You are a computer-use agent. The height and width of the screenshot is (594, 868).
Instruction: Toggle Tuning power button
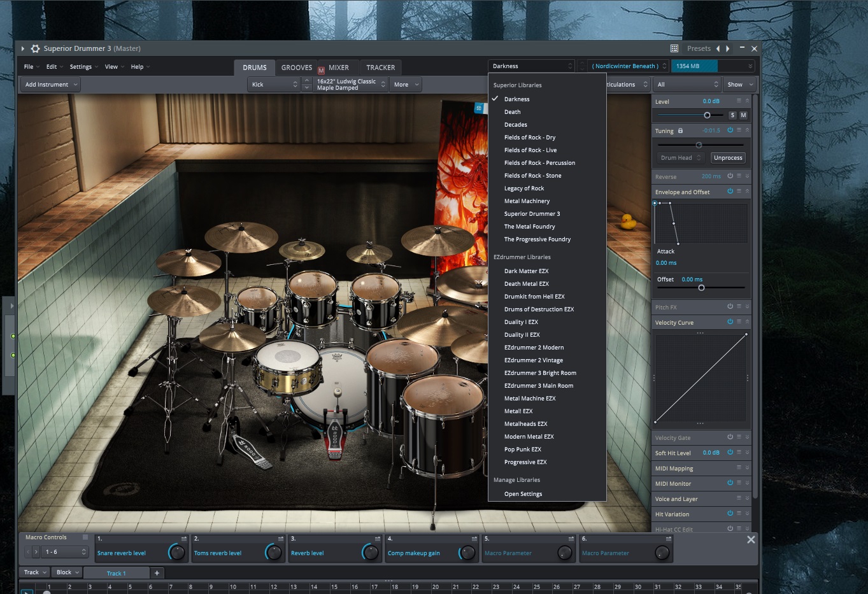point(730,130)
